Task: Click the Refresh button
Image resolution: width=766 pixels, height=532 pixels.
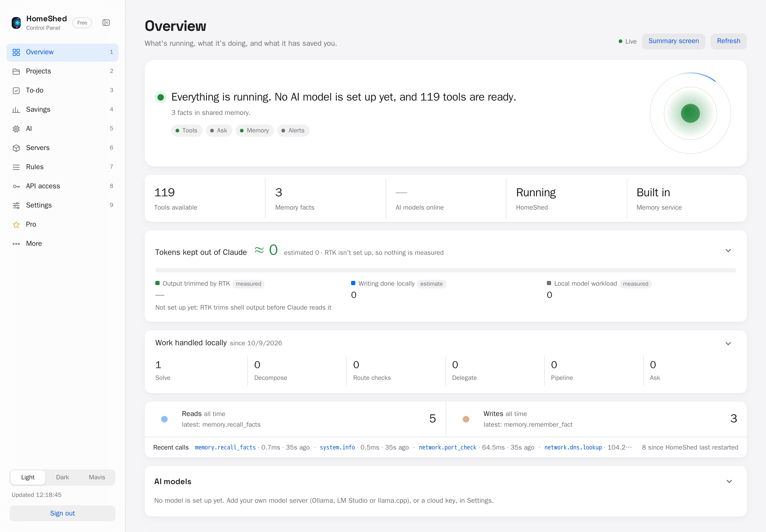Action: point(728,41)
